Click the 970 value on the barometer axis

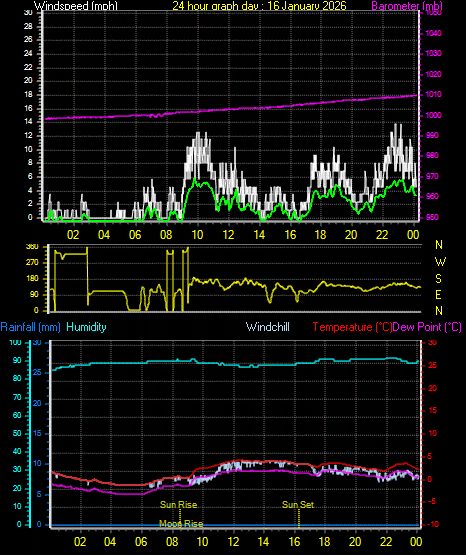(432, 176)
